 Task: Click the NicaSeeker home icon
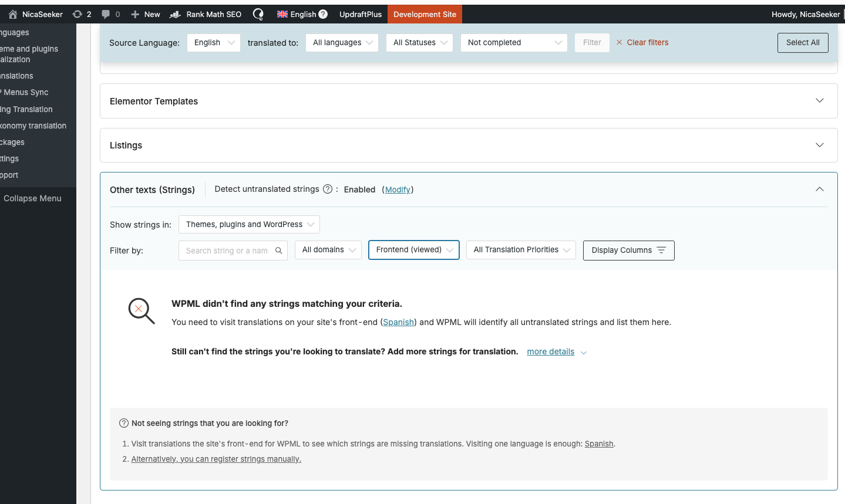pyautogui.click(x=13, y=14)
